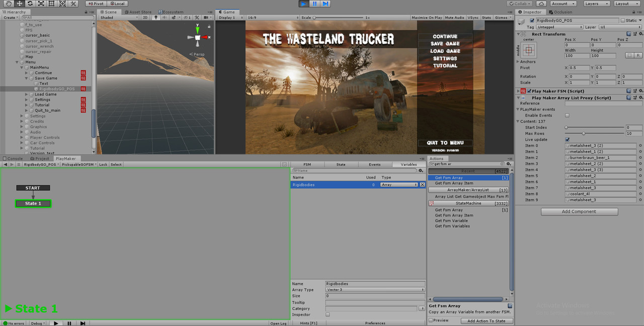
Task: Click PlayMaker bottom play button
Action: click(x=56, y=323)
